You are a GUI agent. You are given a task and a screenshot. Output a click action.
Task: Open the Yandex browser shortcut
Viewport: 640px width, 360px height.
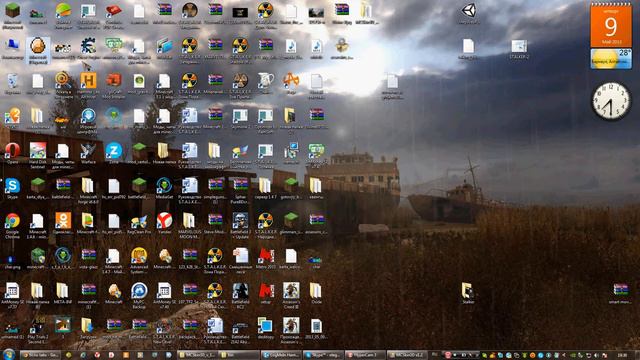tap(164, 223)
